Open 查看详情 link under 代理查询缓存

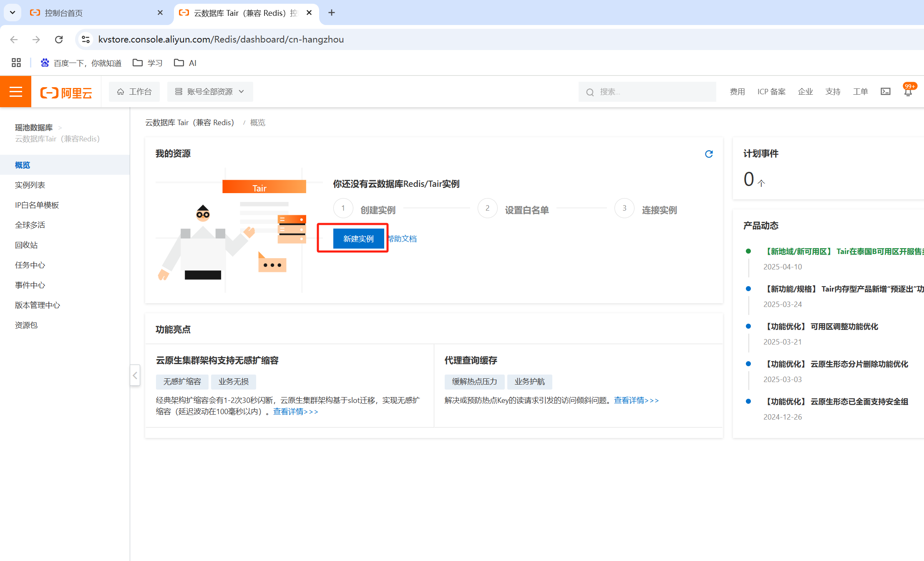(x=637, y=400)
